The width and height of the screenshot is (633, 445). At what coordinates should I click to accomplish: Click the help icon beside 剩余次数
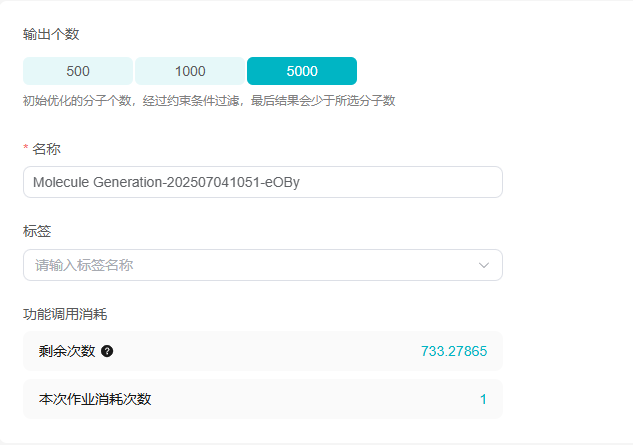coord(107,351)
